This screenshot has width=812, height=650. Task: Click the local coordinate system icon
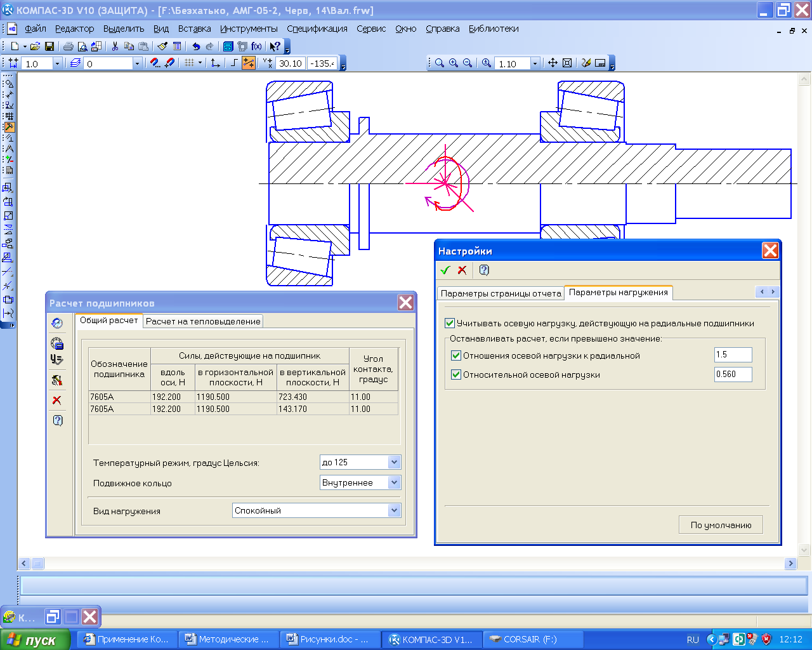[216, 63]
